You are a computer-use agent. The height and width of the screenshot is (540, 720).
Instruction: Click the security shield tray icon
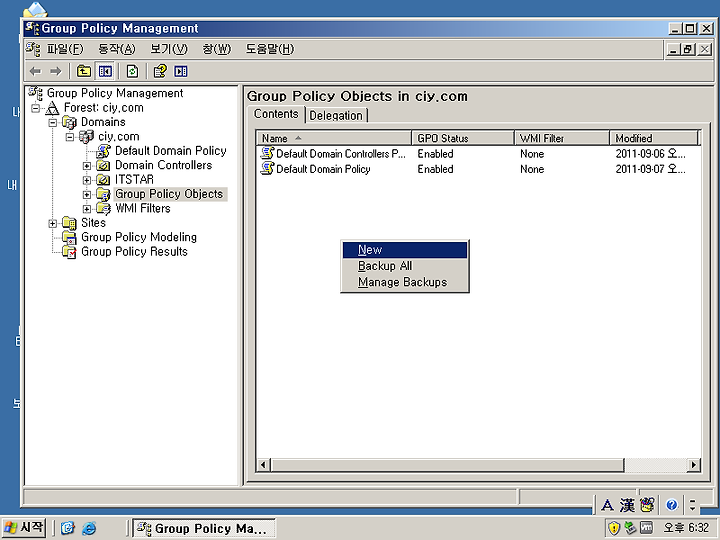pyautogui.click(x=614, y=528)
